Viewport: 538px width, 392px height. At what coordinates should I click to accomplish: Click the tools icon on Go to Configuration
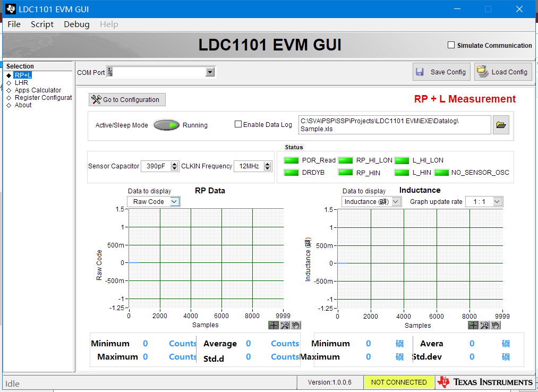coord(96,99)
